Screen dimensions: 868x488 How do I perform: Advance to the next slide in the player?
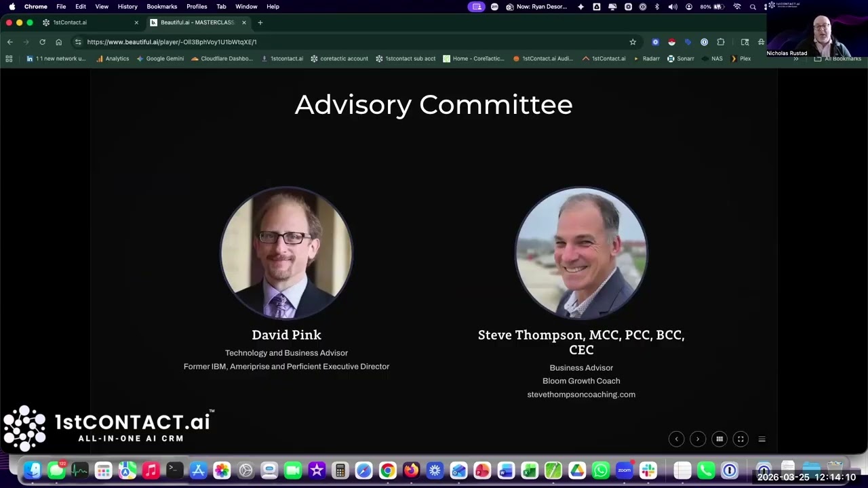coord(698,439)
